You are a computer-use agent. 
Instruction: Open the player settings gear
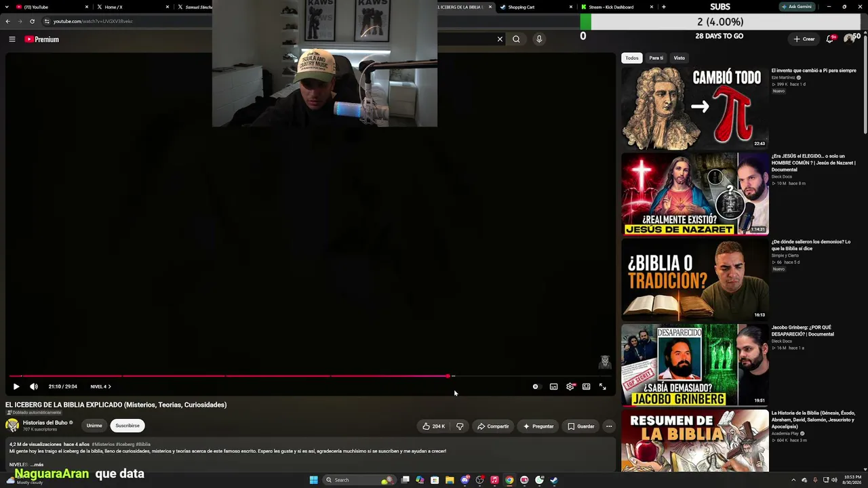point(570,386)
